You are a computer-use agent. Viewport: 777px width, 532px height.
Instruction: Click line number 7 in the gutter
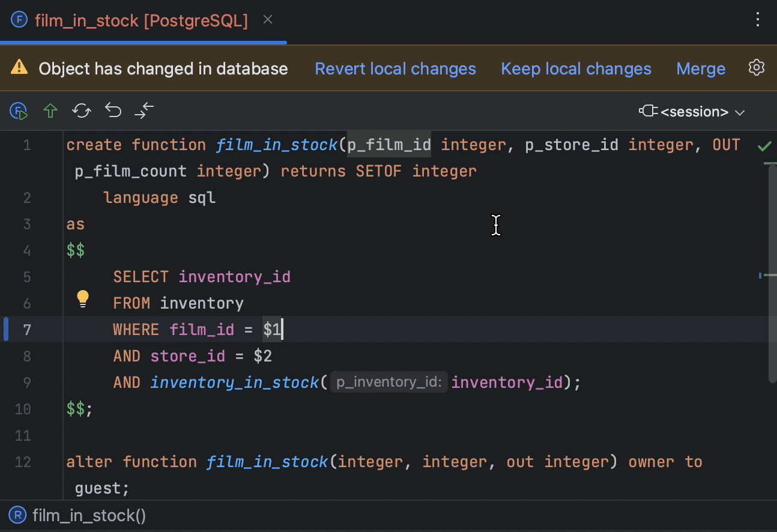27,330
